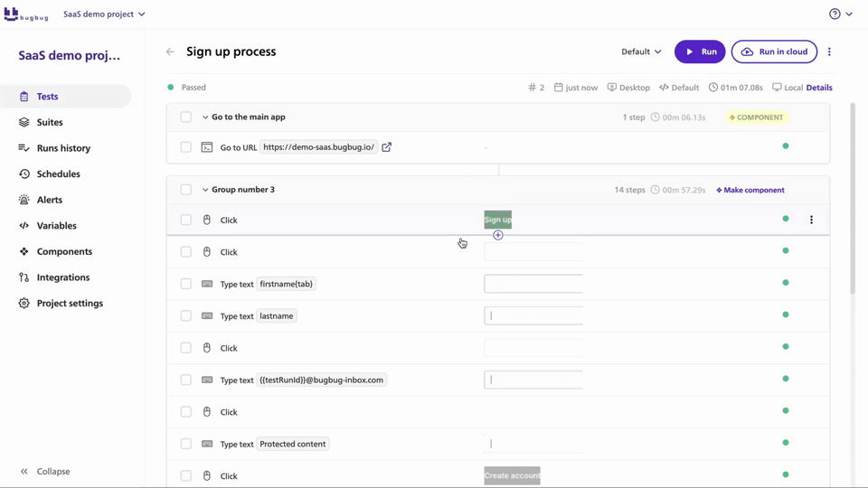Screen dimensions: 868x488
Task: Click the Integrations branch icon in sidebar
Action: (x=24, y=277)
